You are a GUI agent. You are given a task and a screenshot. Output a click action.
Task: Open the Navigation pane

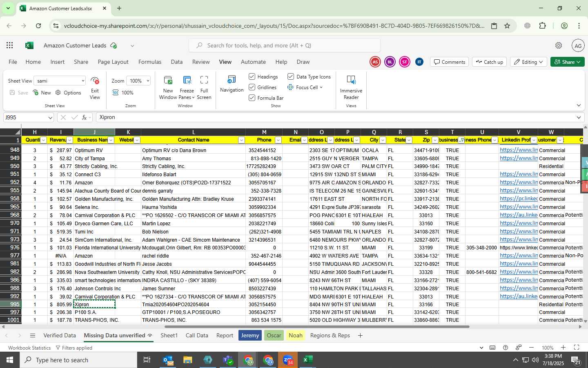point(232,84)
